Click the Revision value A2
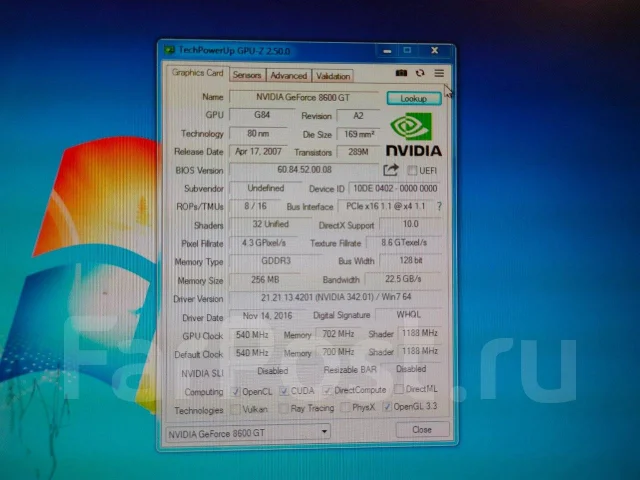 (x=358, y=116)
